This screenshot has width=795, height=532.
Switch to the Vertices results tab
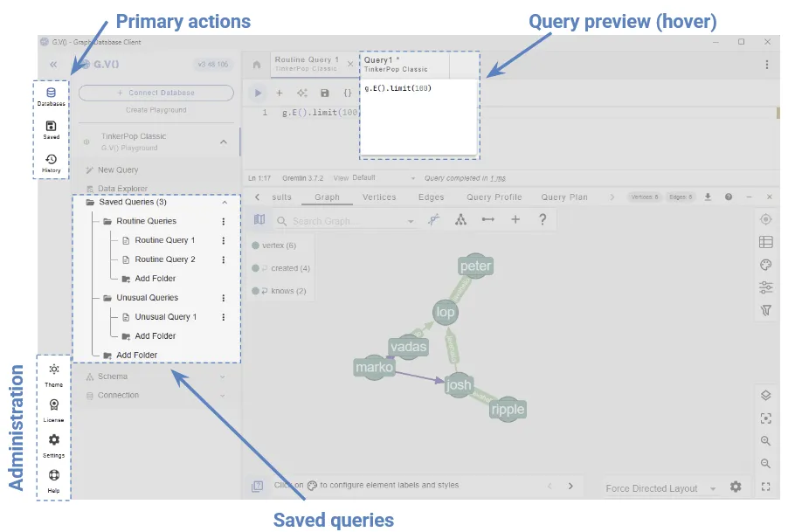click(379, 197)
